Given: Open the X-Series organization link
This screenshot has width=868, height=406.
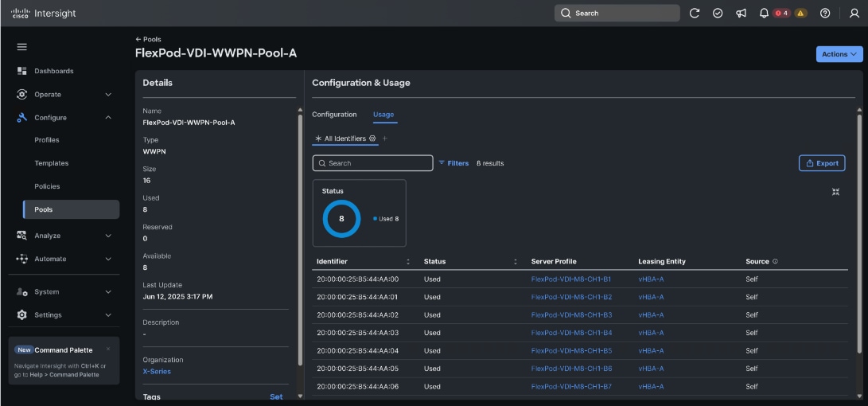Looking at the screenshot, I should (x=157, y=372).
